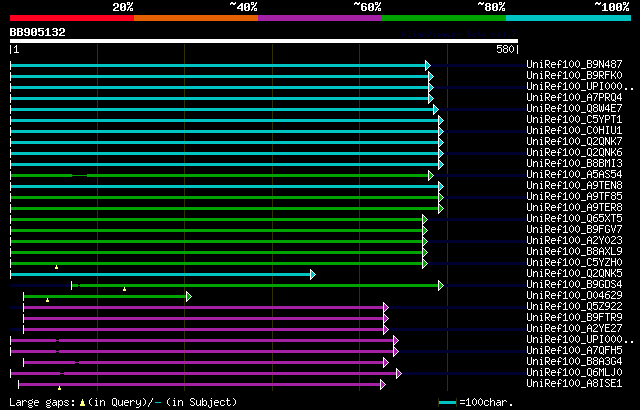This screenshot has height=410, width=640.
Task: Click the short green O04629 alignment bar
Action: click(105, 297)
